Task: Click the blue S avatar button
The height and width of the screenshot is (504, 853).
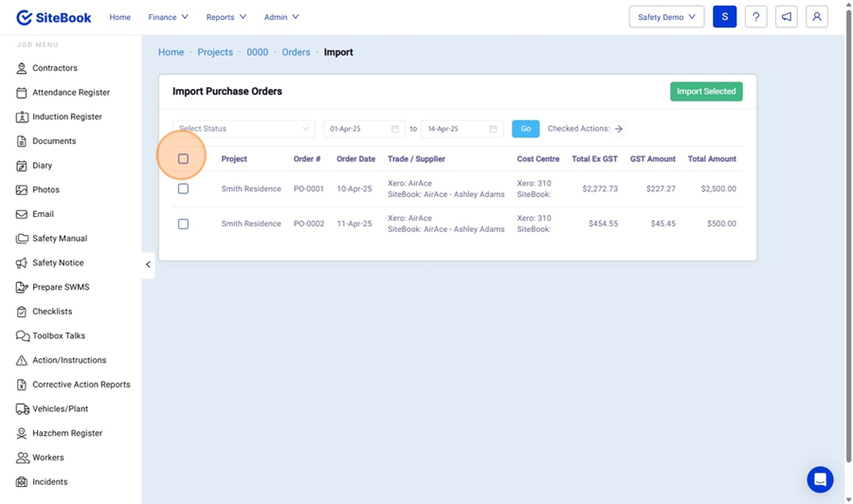Action: (x=724, y=17)
